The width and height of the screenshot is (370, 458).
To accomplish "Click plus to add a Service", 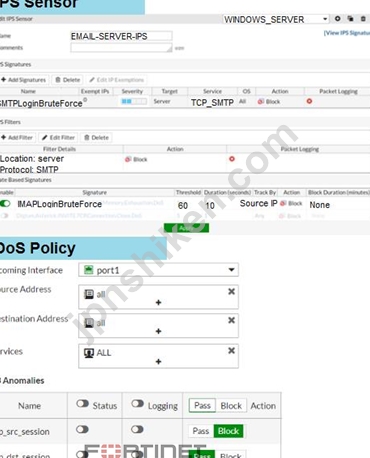I will tap(158, 361).
